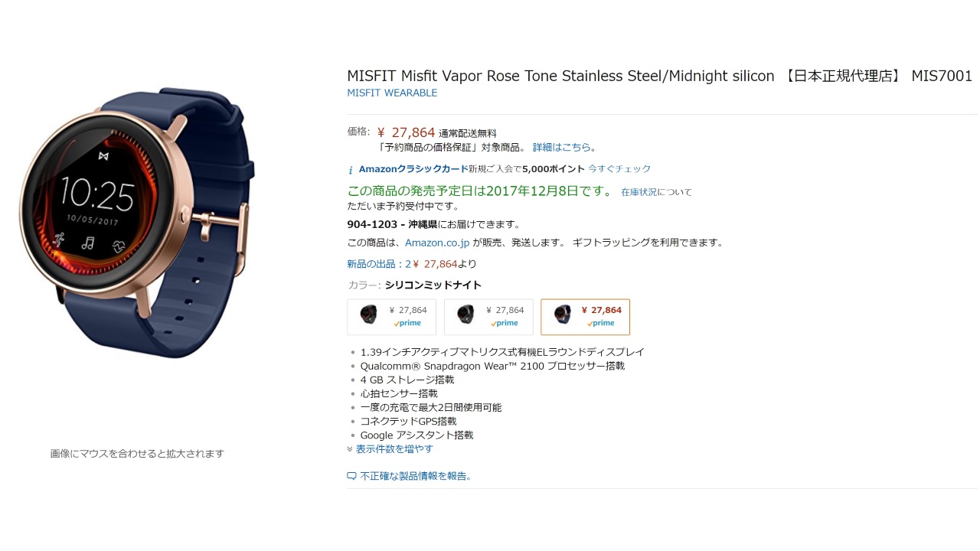Click the prime badge in first variant
The height and width of the screenshot is (551, 980).
[407, 323]
